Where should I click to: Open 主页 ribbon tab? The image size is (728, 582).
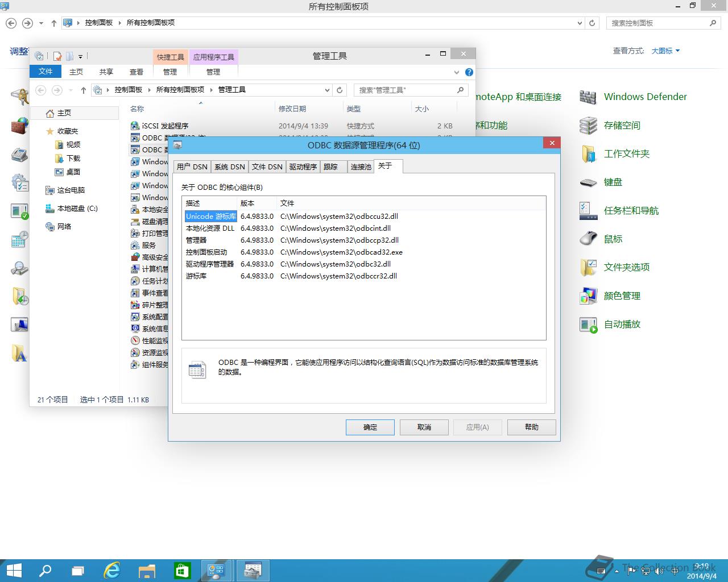pyautogui.click(x=76, y=72)
